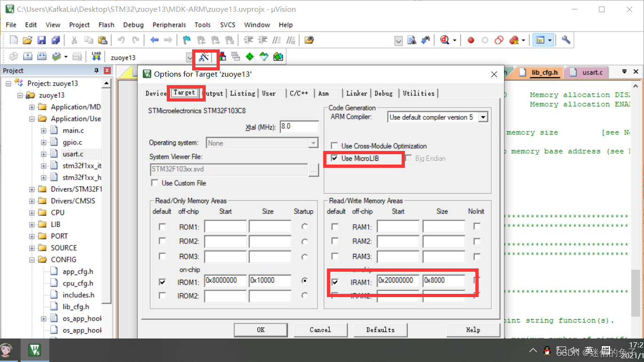Click the Save All icon
Viewport: 644px width, 362px height.
(x=55, y=40)
